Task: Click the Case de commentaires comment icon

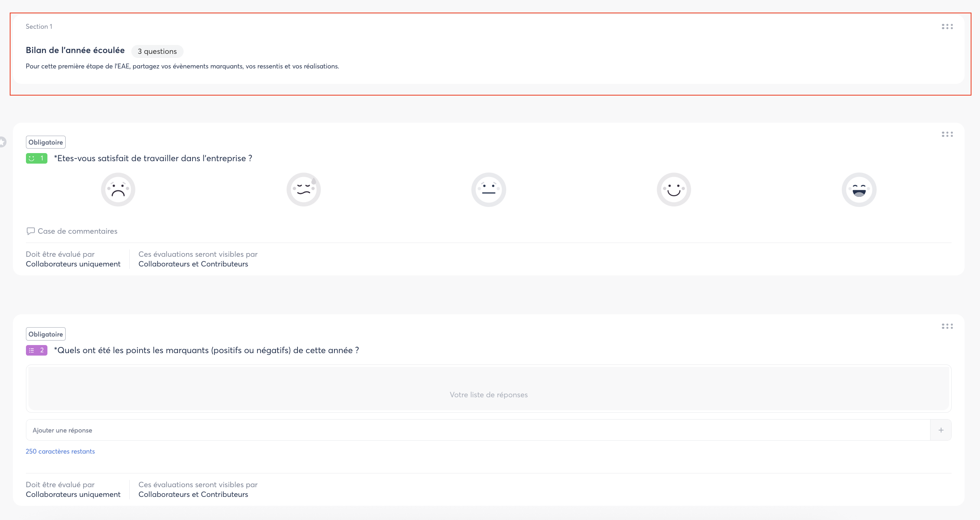Action: 30,231
